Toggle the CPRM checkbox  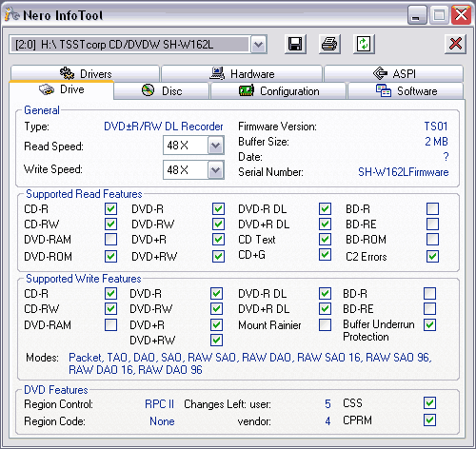coord(429,420)
